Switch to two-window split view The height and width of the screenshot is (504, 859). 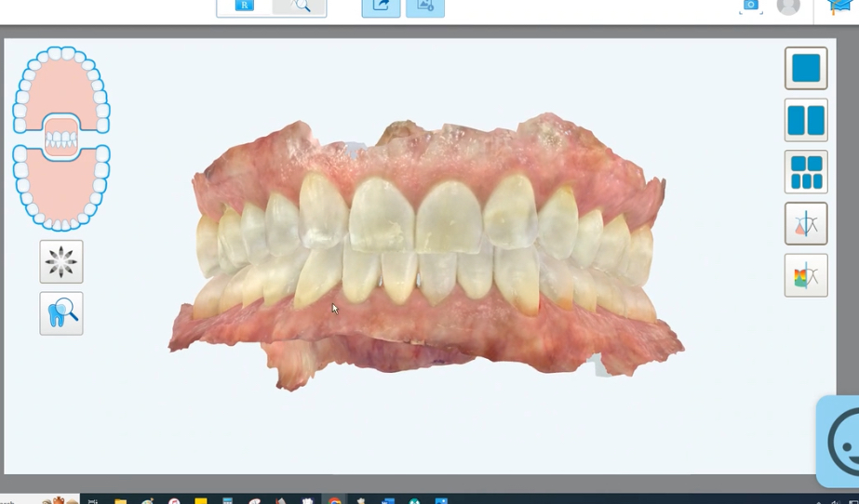pyautogui.click(x=806, y=121)
